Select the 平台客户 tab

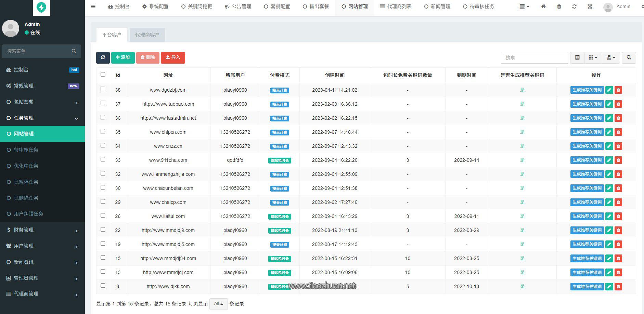click(x=112, y=35)
